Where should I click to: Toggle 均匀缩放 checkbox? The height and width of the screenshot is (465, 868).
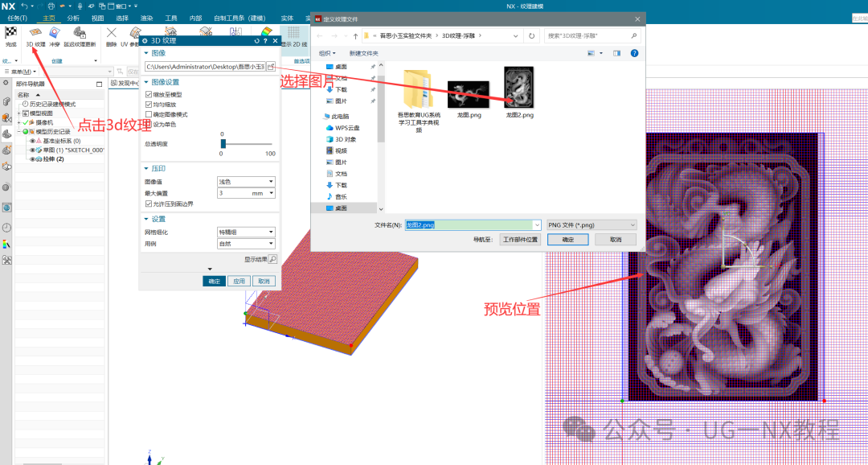click(149, 105)
